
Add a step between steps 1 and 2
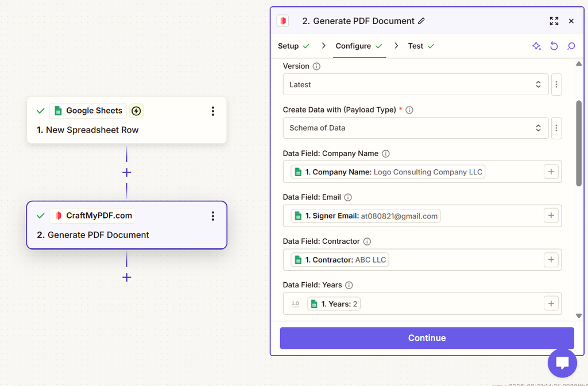pos(127,173)
